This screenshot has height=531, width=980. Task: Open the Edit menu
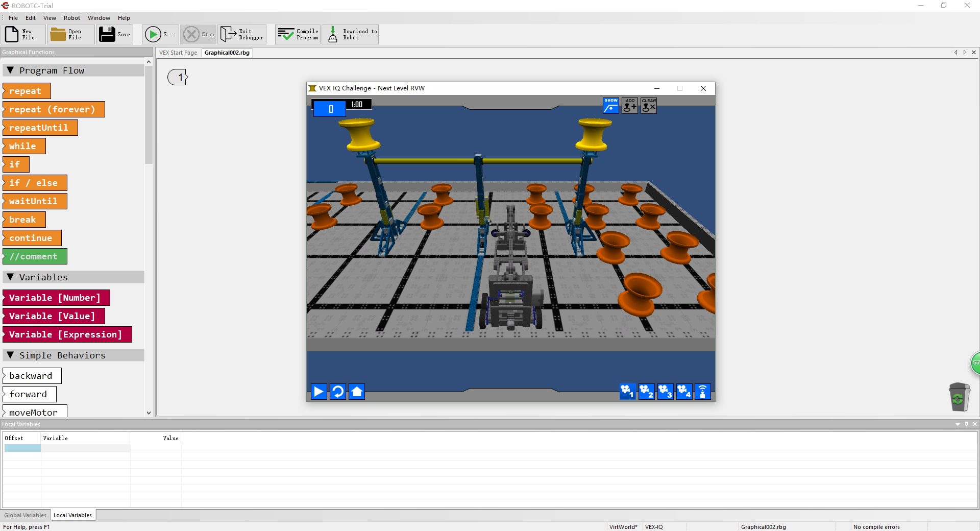pos(31,18)
